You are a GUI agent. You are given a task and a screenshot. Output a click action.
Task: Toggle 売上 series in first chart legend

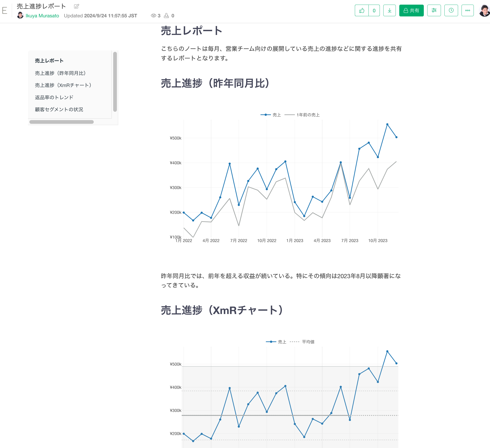271,115
